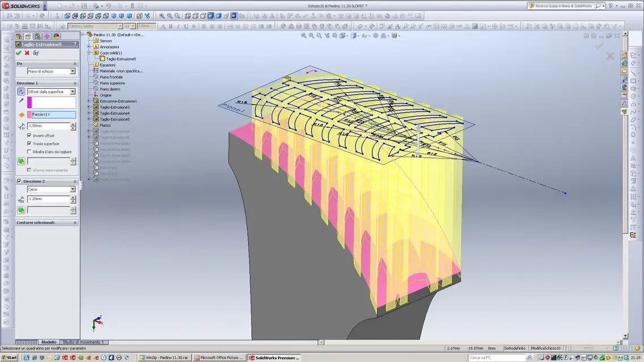644x362 pixels.
Task: Uncheck the 'Inverti offset' checkbox
Action: coord(29,135)
